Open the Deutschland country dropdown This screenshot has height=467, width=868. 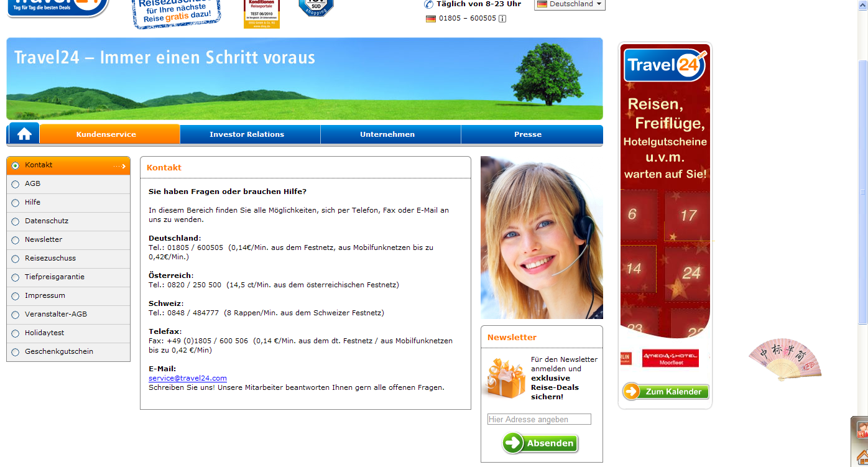[570, 4]
